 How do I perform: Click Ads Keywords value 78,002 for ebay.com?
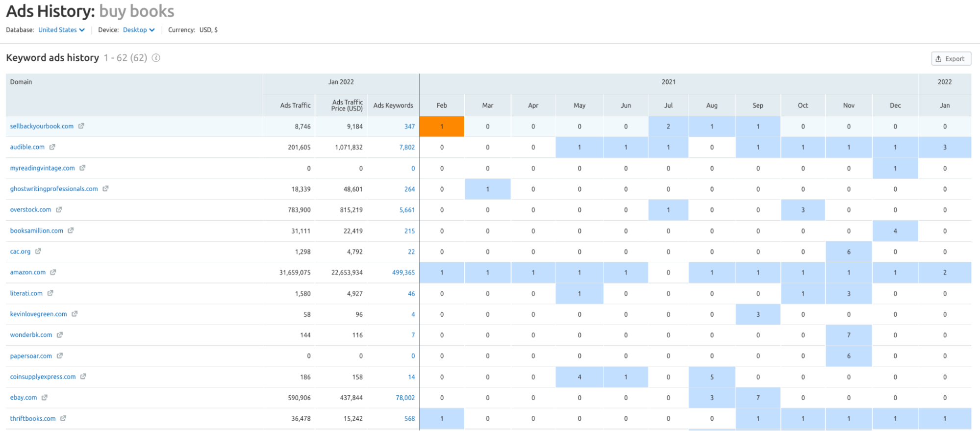[x=405, y=398]
